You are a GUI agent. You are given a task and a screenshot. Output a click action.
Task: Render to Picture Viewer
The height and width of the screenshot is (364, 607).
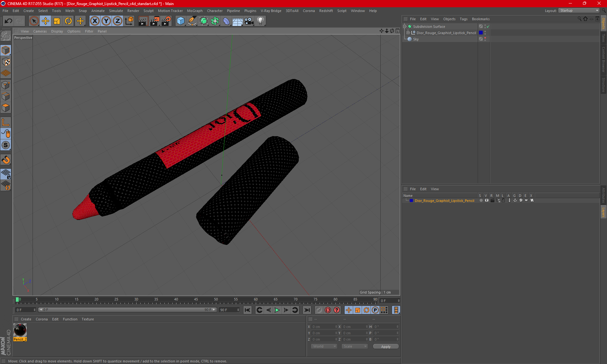[x=155, y=21]
